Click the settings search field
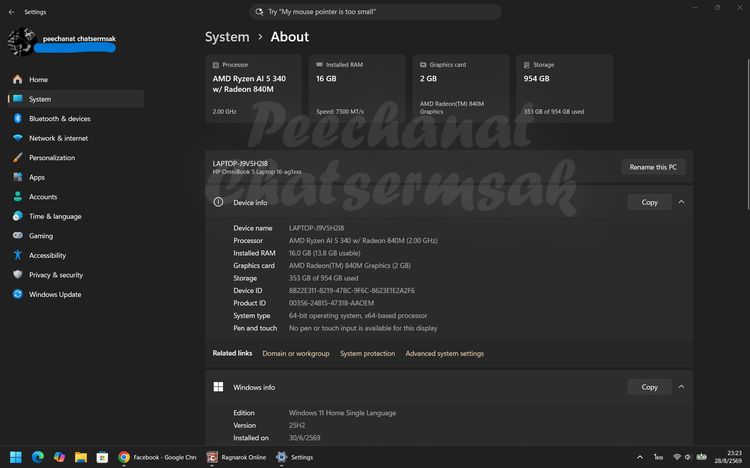The image size is (750, 468). click(x=375, y=12)
